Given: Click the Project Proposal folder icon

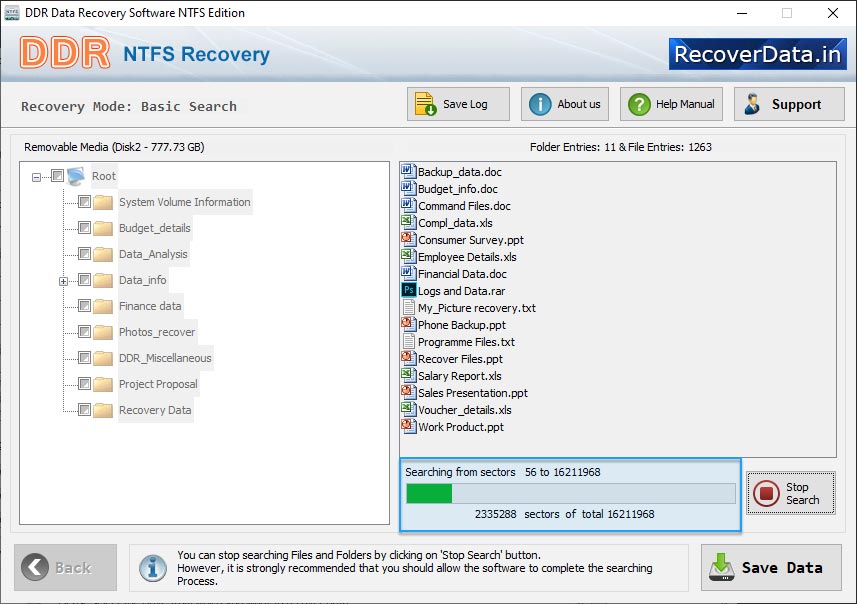Looking at the screenshot, I should (x=103, y=384).
